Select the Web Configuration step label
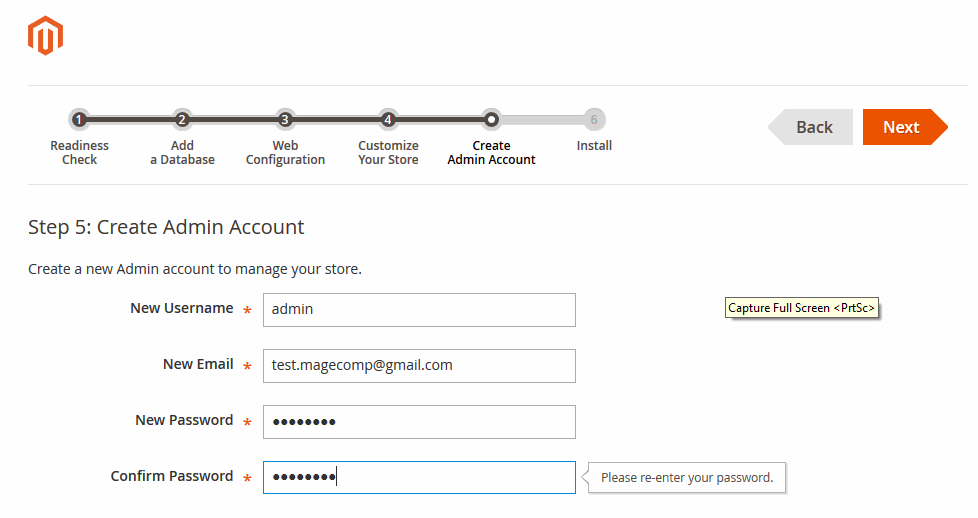This screenshot has height=518, width=978. 285,153
